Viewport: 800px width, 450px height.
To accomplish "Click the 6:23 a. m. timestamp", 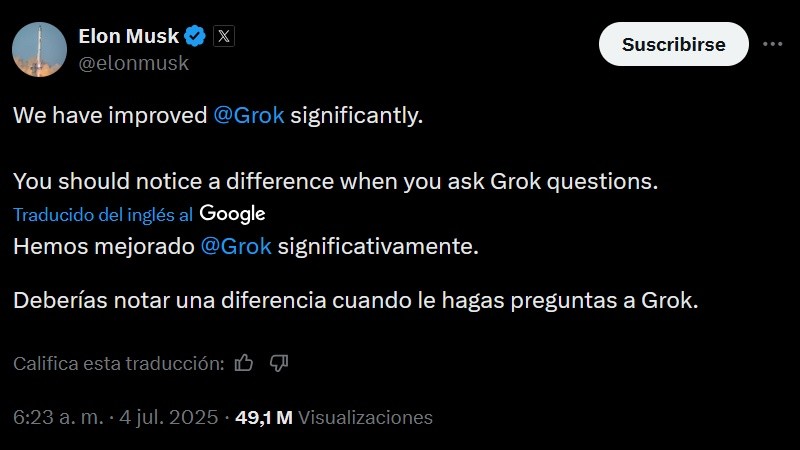I will [x=57, y=417].
